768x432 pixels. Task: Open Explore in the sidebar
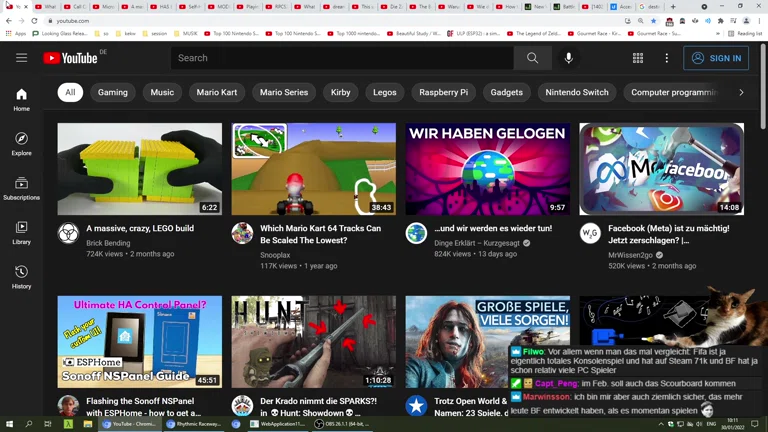coord(21,144)
